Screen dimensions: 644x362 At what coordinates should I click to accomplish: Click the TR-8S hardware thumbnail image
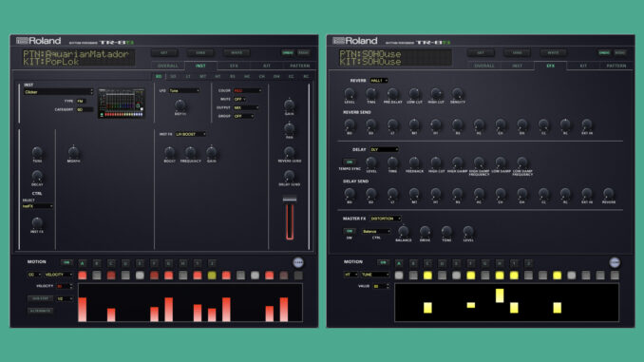tap(122, 104)
